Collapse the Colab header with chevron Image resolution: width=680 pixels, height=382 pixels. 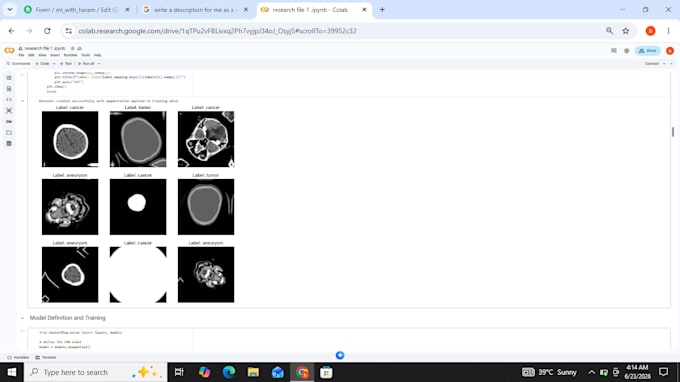(x=672, y=64)
